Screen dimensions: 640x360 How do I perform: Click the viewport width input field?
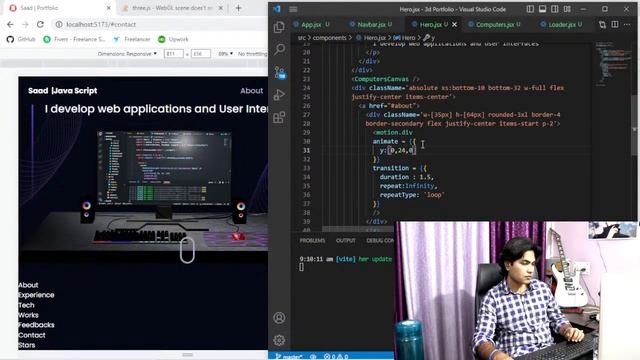coord(173,53)
